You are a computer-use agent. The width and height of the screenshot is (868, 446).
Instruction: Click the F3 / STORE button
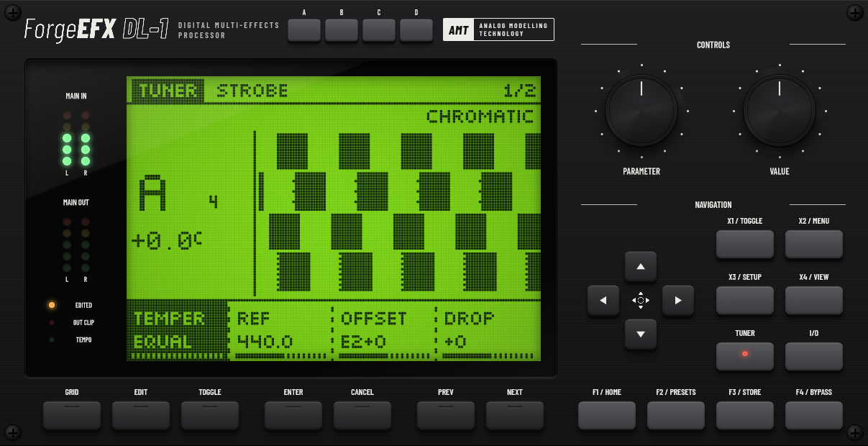click(745, 415)
